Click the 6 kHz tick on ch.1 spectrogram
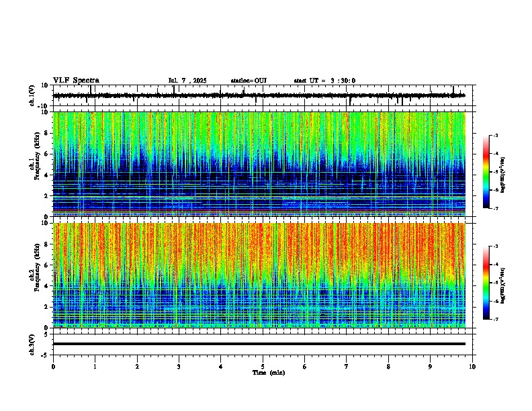This screenshot has width=532, height=411. 47,154
